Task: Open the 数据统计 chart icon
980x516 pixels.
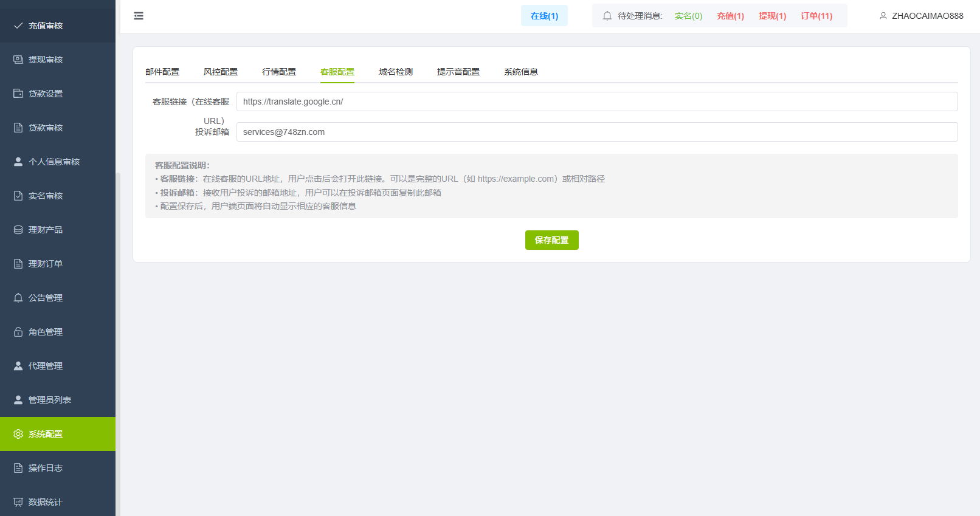Action: point(18,502)
